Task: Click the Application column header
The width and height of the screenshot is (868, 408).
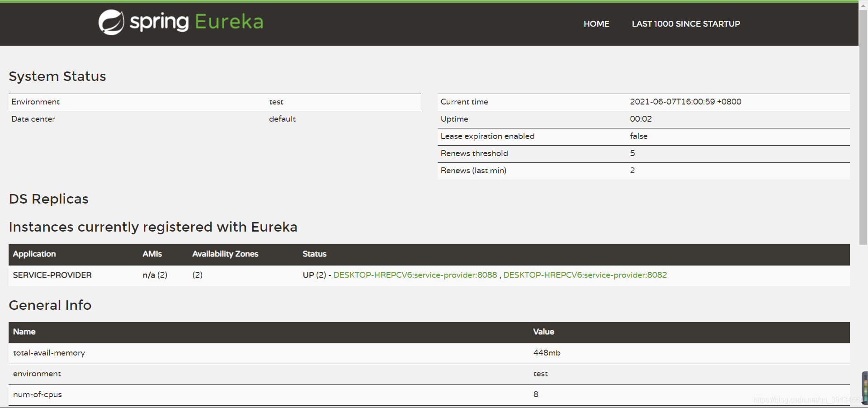Action: pos(34,254)
